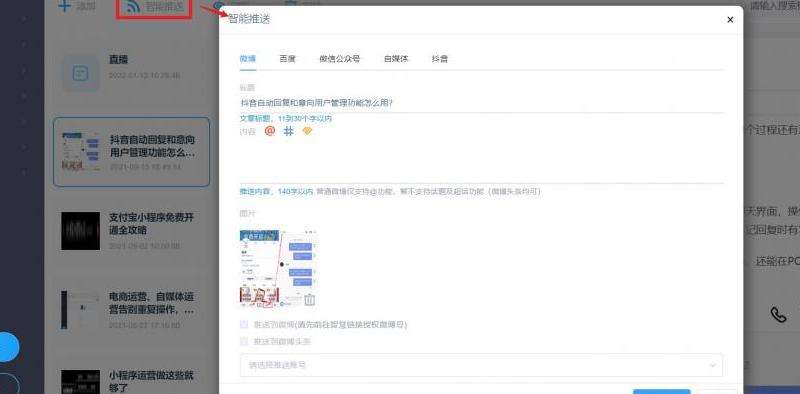Click the phone icon at right edge
Viewport: 800px width, 394px height.
[x=779, y=314]
